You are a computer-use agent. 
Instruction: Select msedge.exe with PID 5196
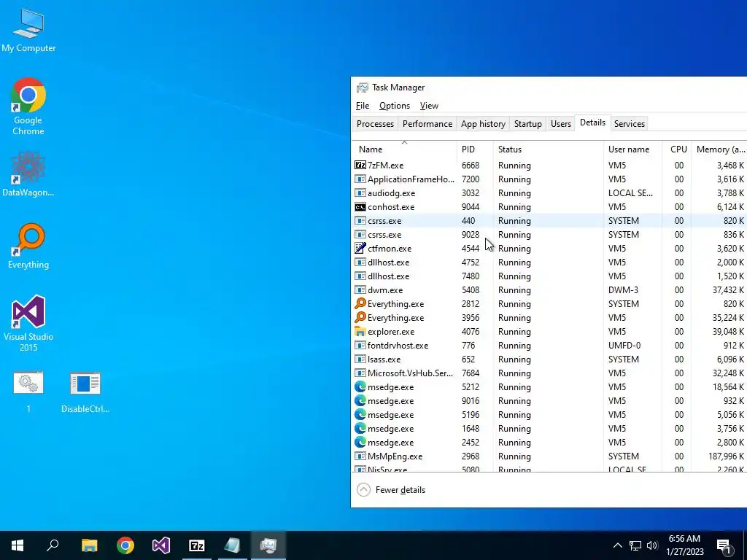550,414
